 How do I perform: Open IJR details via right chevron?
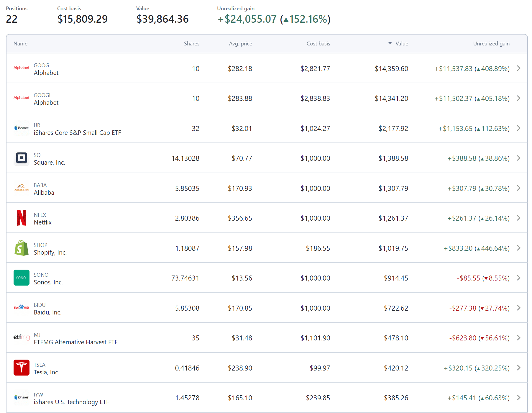pyautogui.click(x=519, y=128)
